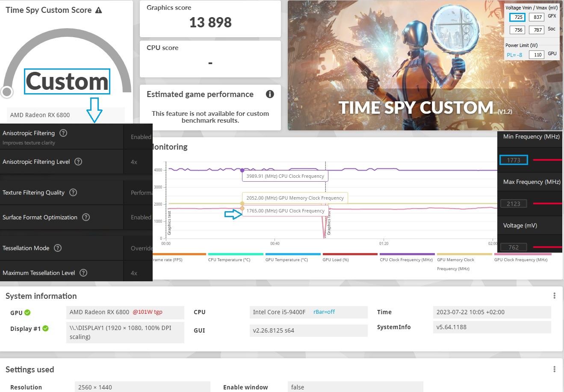Click the Enable window value false
Viewport: 564px width, 392px height.
(x=298, y=387)
